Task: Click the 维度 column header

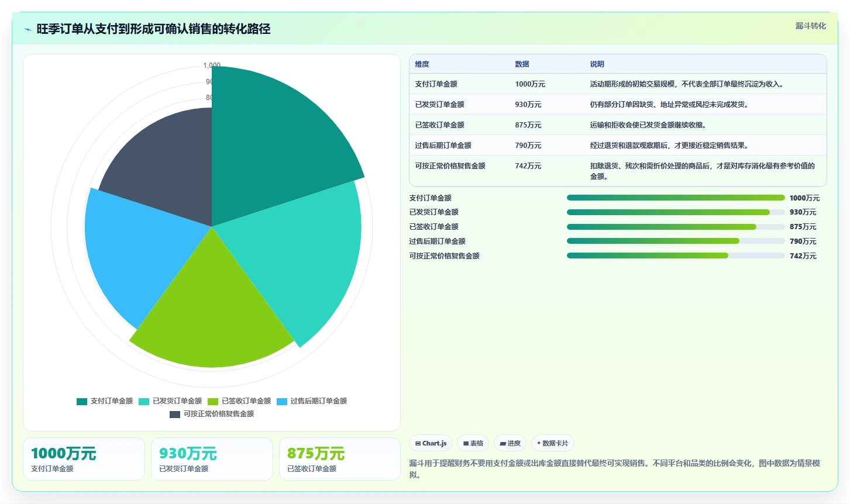Action: click(422, 64)
